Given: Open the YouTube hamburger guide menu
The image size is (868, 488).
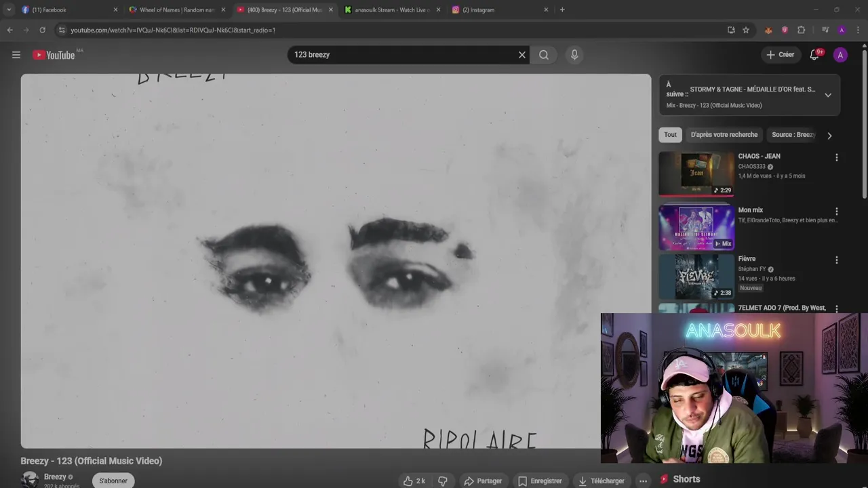Looking at the screenshot, I should (16, 55).
